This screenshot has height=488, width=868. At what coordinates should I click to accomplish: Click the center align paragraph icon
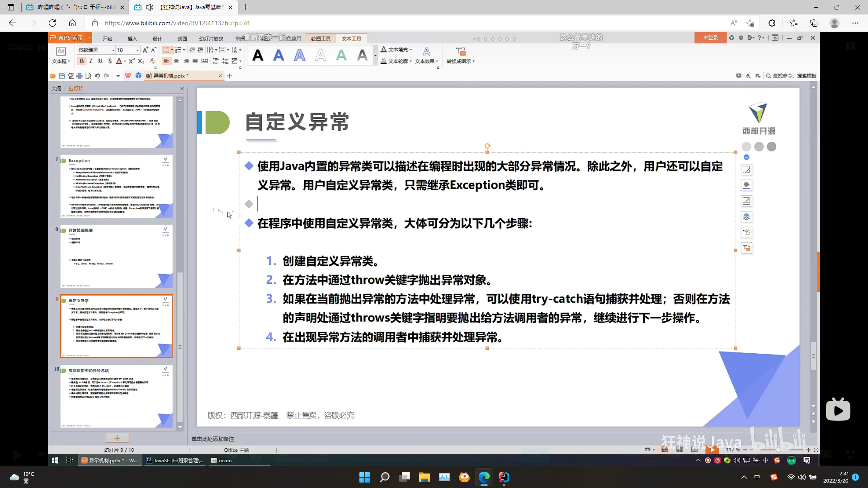point(176,61)
